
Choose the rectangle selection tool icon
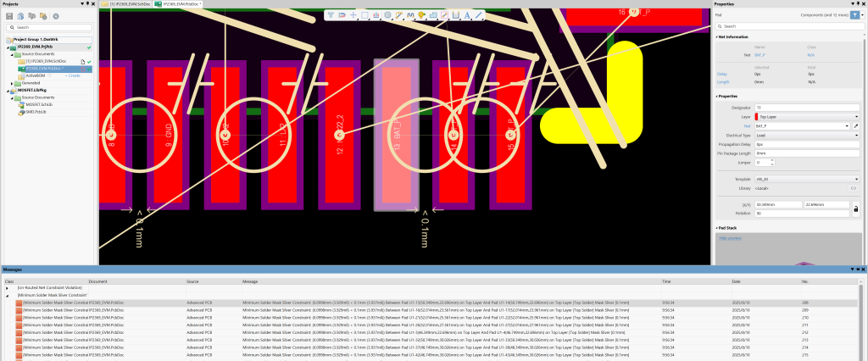(364, 15)
